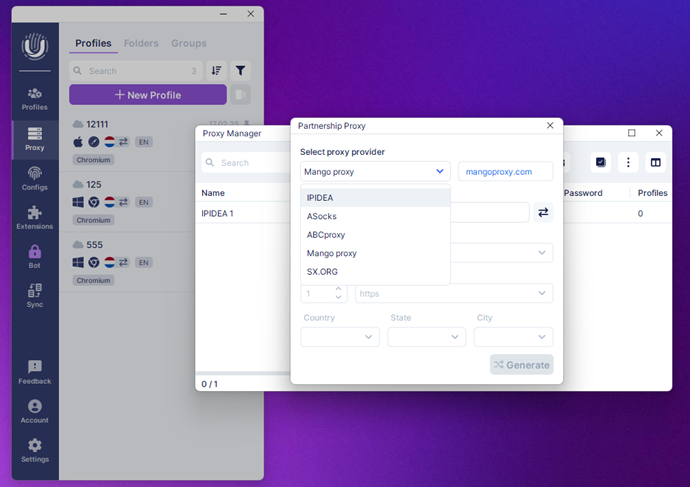Click the Generate button
The image size is (690, 487).
pos(521,365)
